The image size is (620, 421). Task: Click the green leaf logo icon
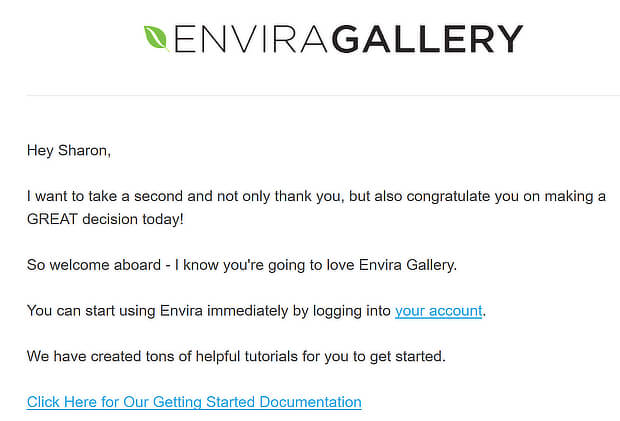pyautogui.click(x=156, y=38)
